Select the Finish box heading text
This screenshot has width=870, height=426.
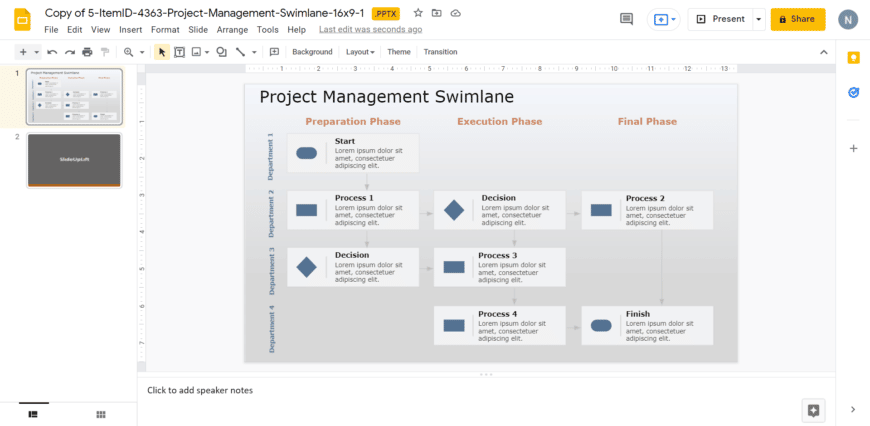[x=638, y=314]
